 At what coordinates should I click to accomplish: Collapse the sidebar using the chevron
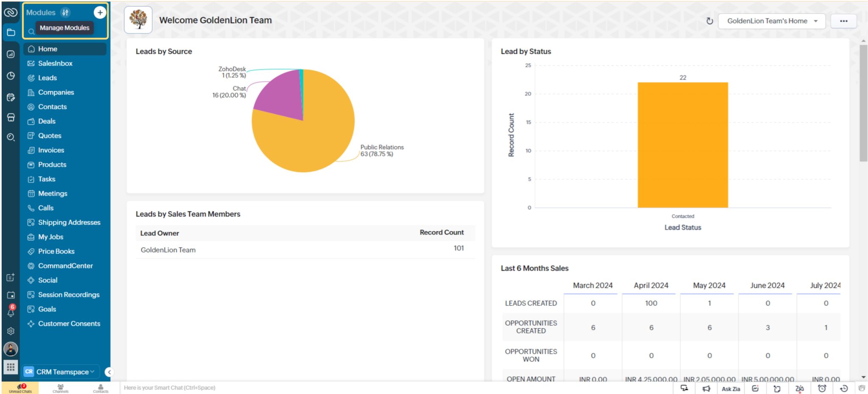109,372
